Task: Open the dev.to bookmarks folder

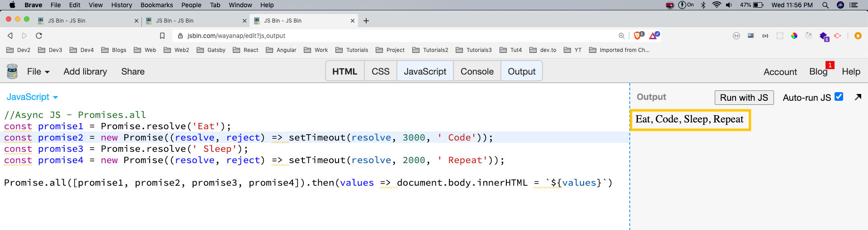Action: click(x=543, y=50)
